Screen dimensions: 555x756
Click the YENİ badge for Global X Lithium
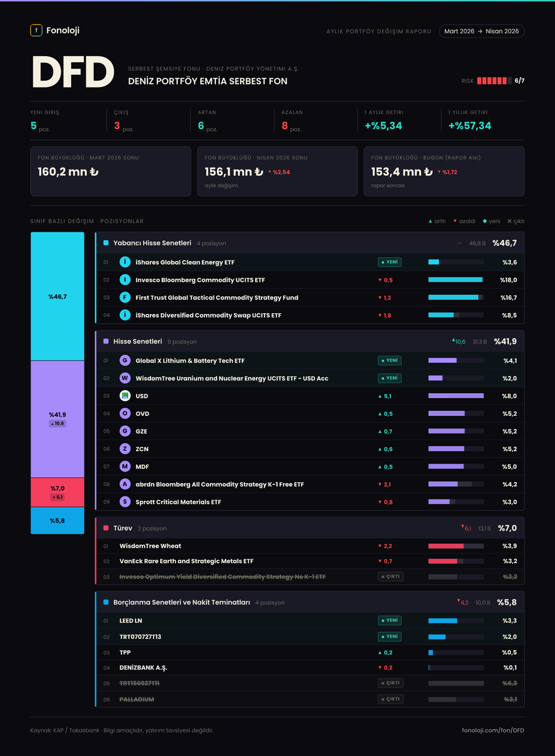(389, 360)
